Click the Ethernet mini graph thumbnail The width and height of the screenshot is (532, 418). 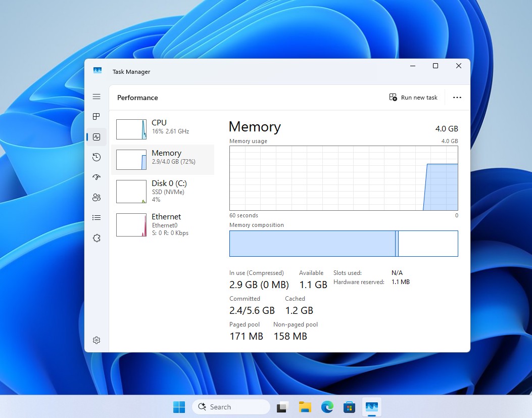pos(131,225)
